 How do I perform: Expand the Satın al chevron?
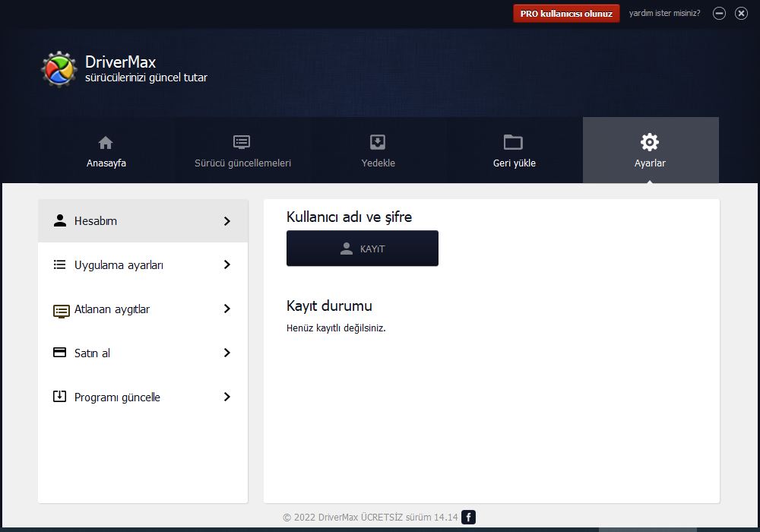click(x=226, y=353)
